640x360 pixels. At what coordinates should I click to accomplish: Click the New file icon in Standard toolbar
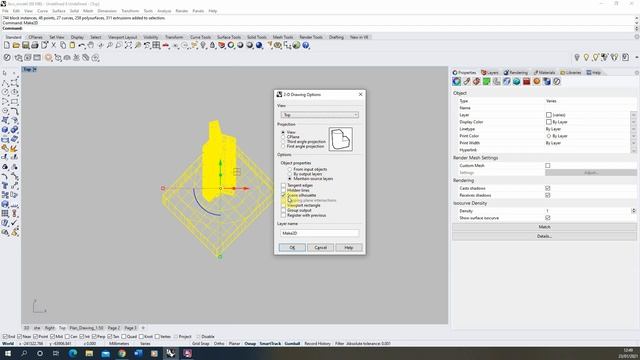coord(7,45)
